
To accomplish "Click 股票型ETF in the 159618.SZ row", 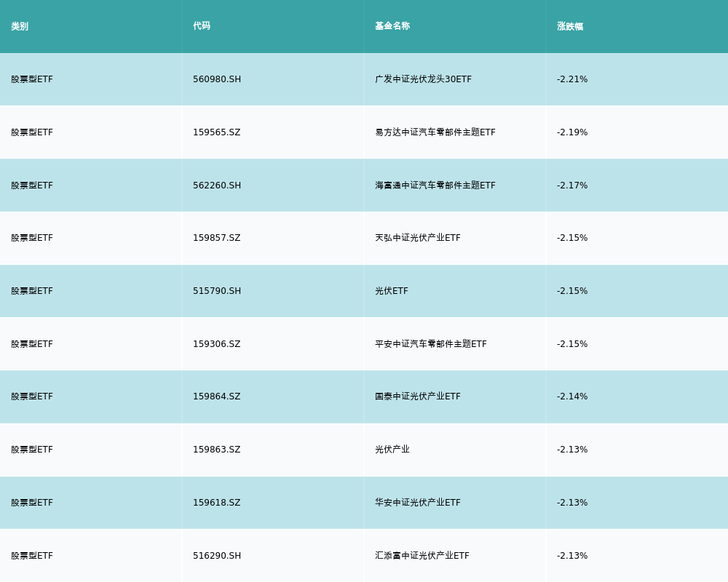I will 32,503.
